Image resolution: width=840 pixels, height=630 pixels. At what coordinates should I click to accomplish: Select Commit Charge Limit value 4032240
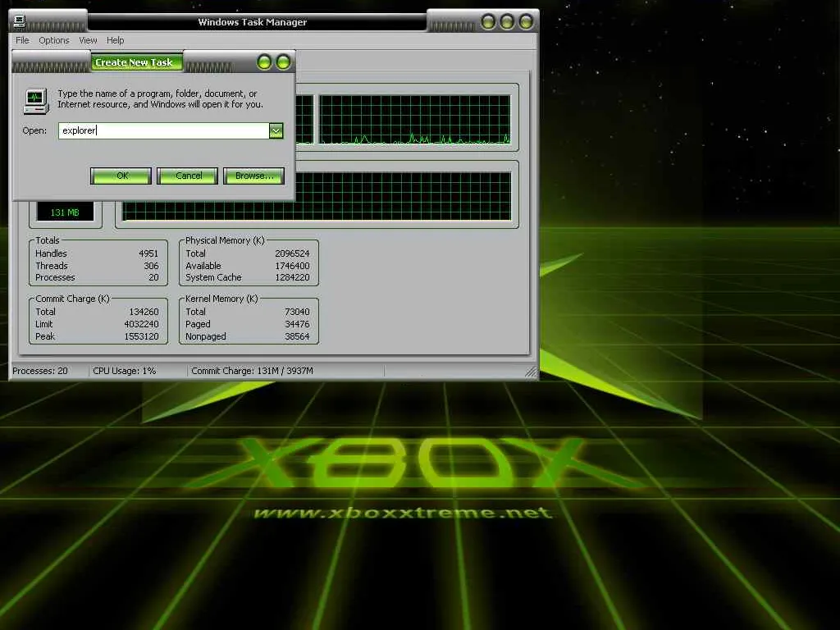(141, 324)
